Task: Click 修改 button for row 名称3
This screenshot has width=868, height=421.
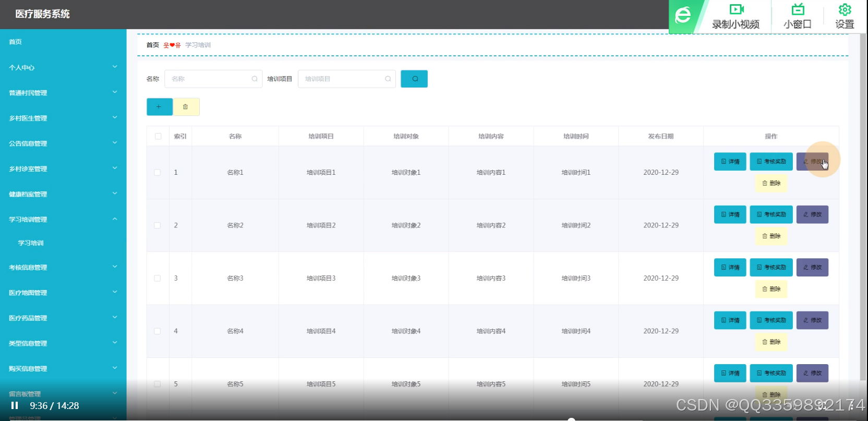Action: click(x=812, y=267)
